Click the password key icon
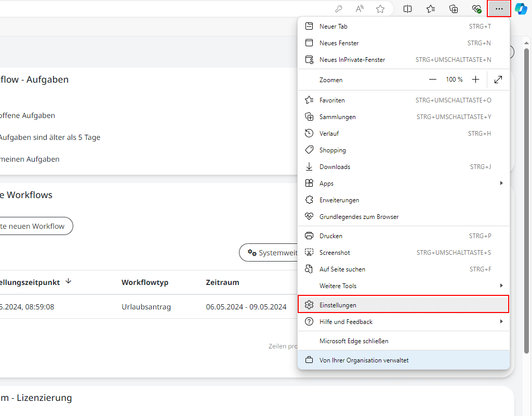 tap(338, 9)
